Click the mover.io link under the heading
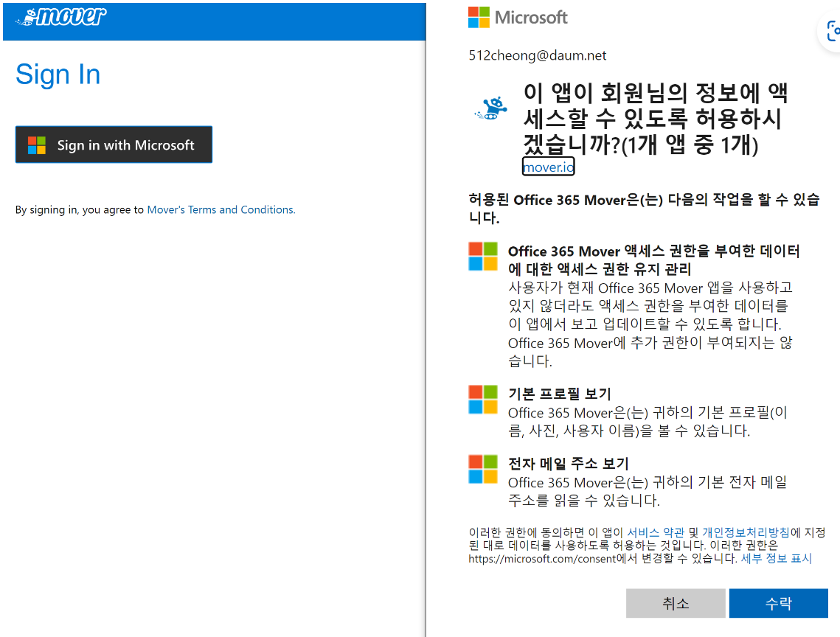Viewport: 840px width, 637px height. [x=547, y=167]
